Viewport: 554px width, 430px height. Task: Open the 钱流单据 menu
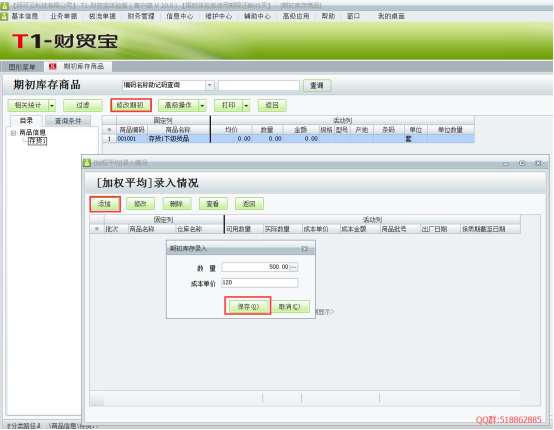[x=102, y=16]
